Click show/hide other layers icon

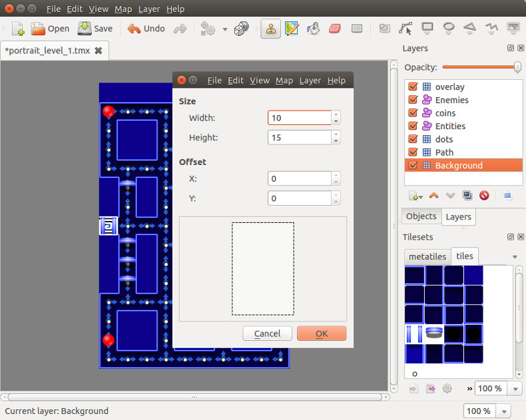coord(507,195)
